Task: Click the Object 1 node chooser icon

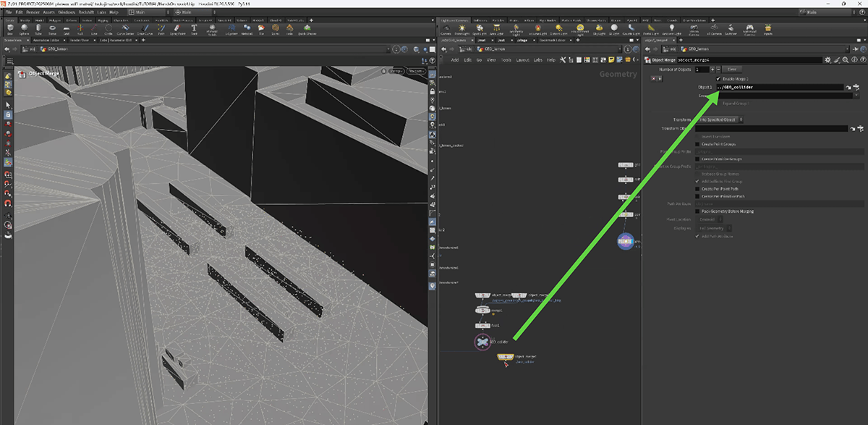Action: tap(855, 87)
